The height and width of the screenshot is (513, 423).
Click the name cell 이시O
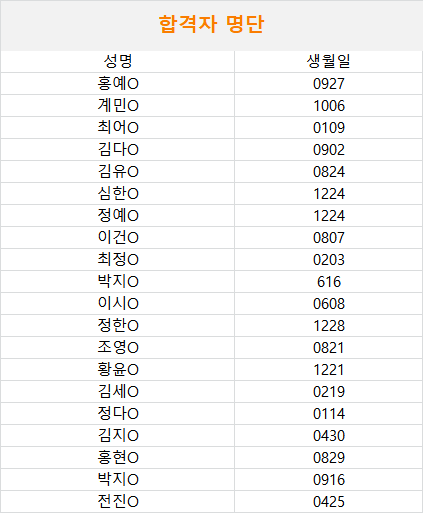118,303
